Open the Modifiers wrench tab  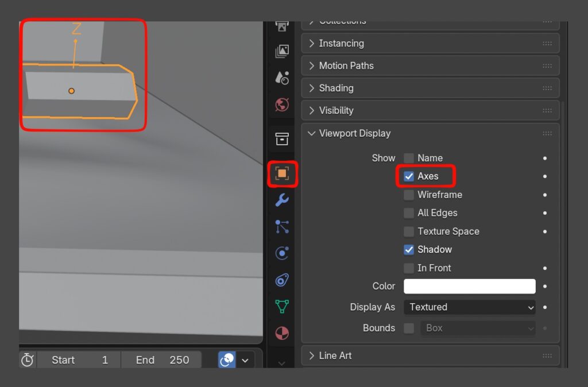tap(282, 200)
